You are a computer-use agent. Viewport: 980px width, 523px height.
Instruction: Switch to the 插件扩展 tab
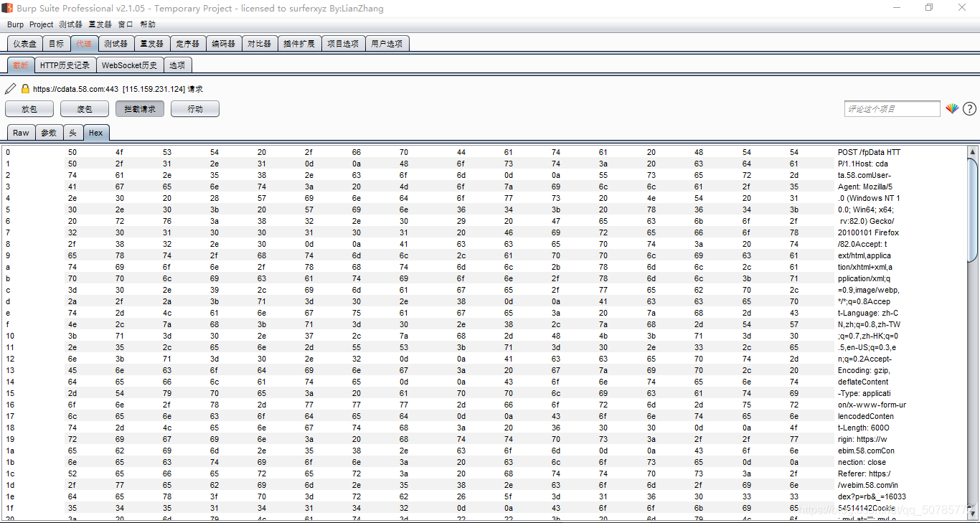pyautogui.click(x=299, y=44)
